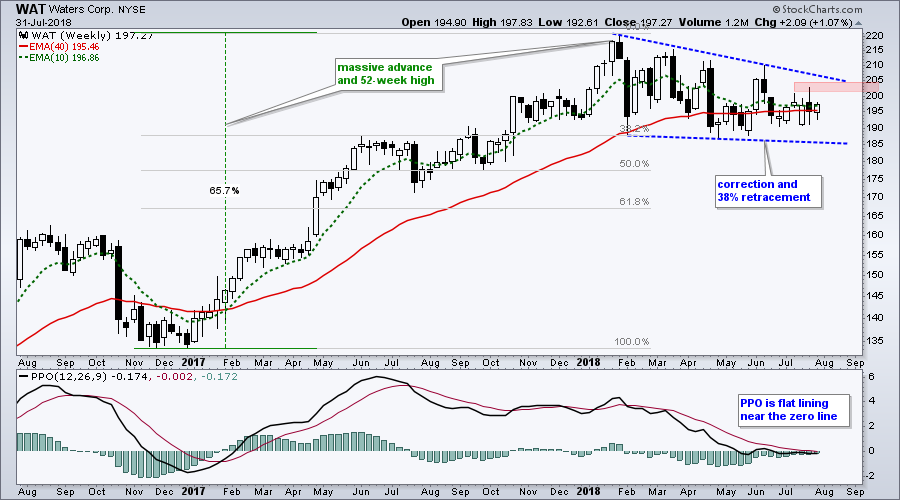The height and width of the screenshot is (500, 900).
Task: Click the 2018 label on the PPO axis
Action: click(588, 491)
